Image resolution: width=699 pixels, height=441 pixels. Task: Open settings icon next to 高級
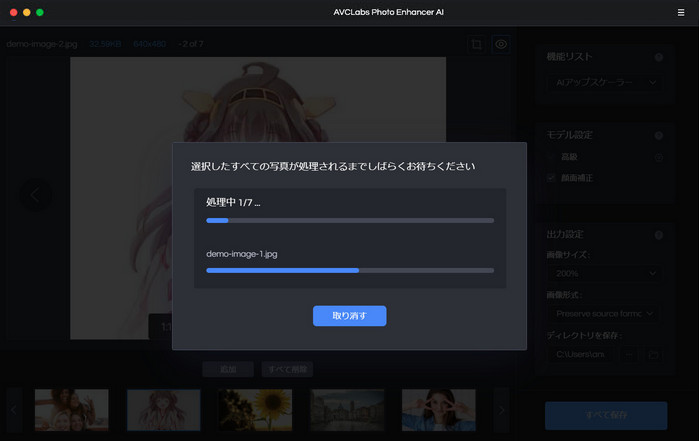[x=658, y=157]
